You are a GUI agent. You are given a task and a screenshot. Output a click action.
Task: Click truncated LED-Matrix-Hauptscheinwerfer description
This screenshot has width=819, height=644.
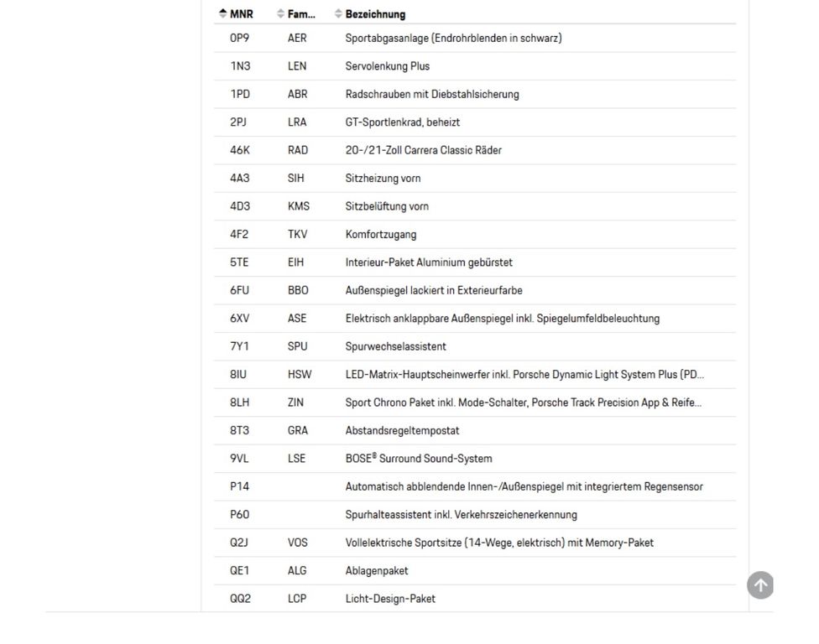tap(524, 375)
